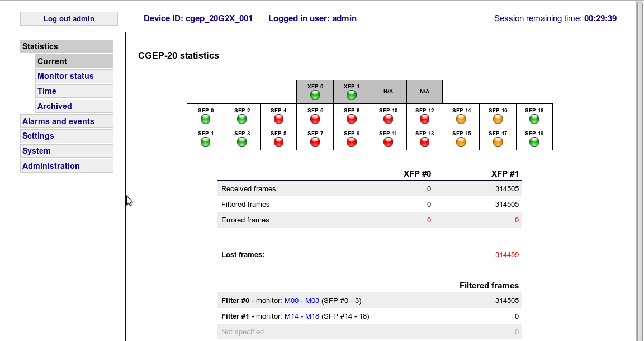Select the SFP 10 status LED

pyautogui.click(x=387, y=119)
